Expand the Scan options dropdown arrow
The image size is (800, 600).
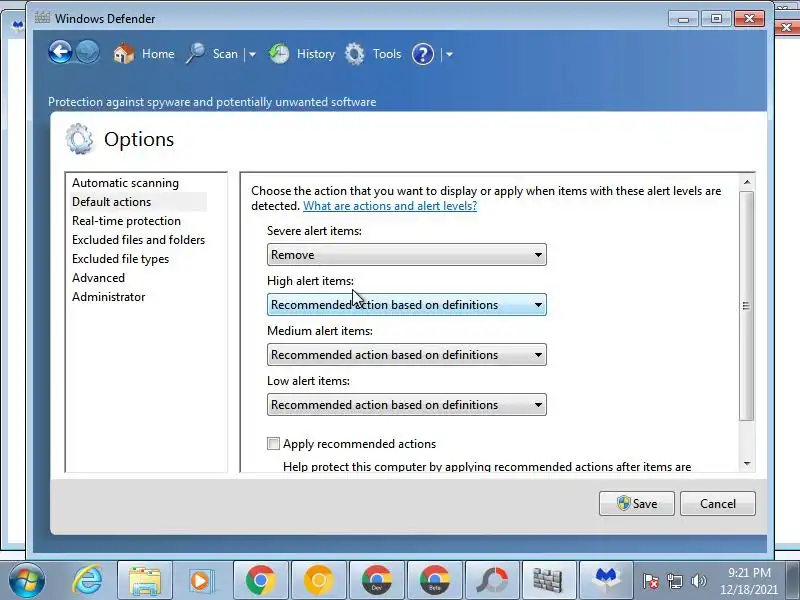coord(252,54)
